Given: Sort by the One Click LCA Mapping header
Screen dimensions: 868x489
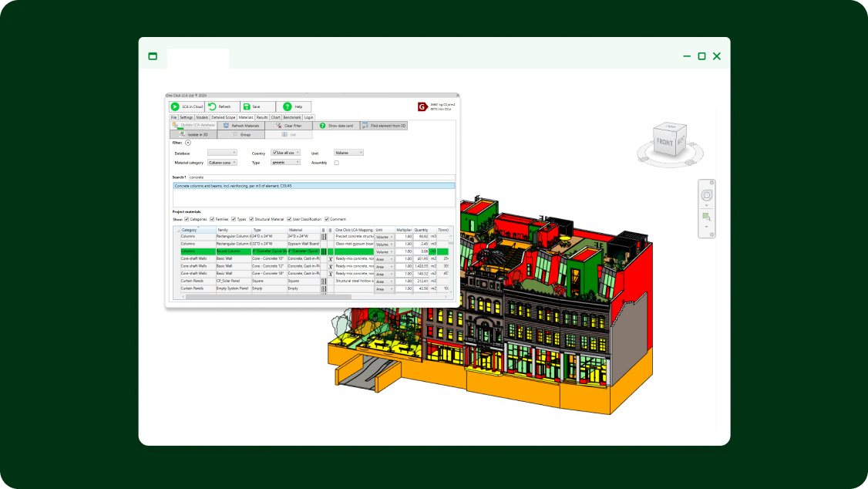Looking at the screenshot, I should [x=355, y=230].
